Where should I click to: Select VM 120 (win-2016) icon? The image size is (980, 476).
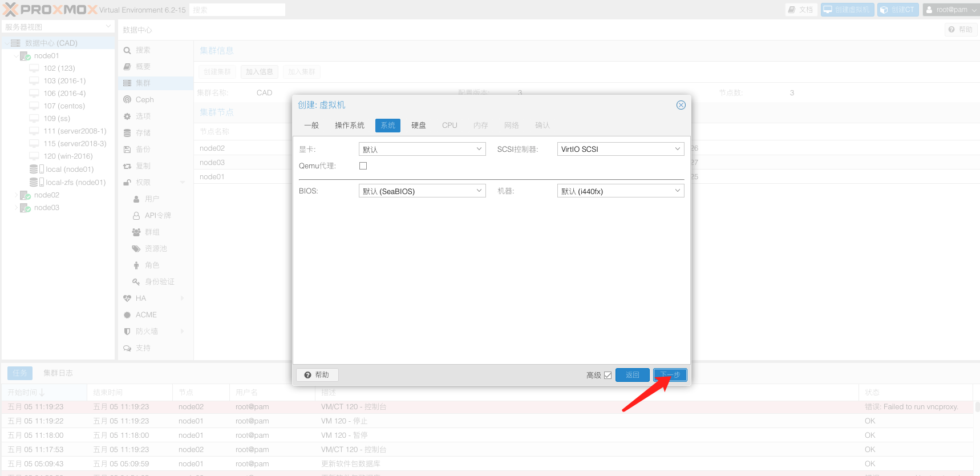point(34,156)
